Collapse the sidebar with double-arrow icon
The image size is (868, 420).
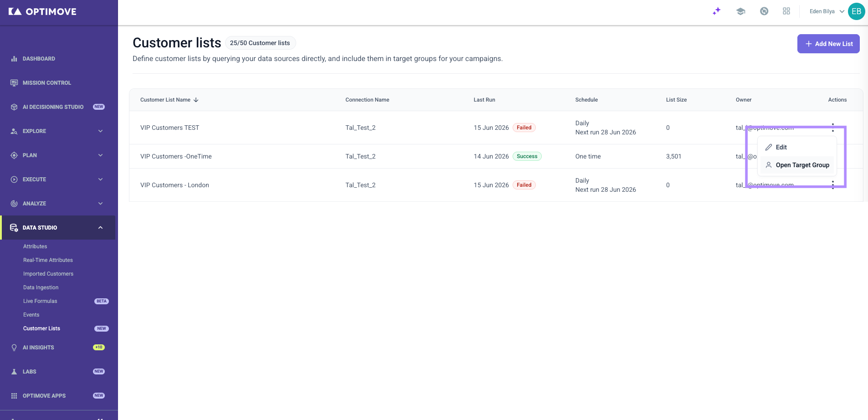pos(100,418)
